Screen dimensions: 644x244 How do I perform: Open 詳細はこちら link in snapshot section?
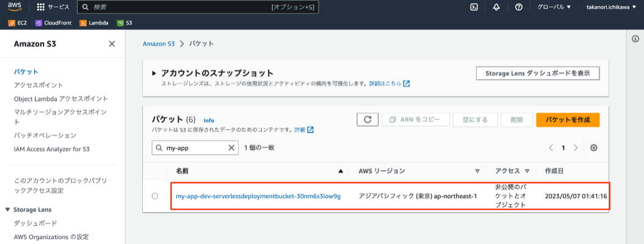tap(385, 84)
